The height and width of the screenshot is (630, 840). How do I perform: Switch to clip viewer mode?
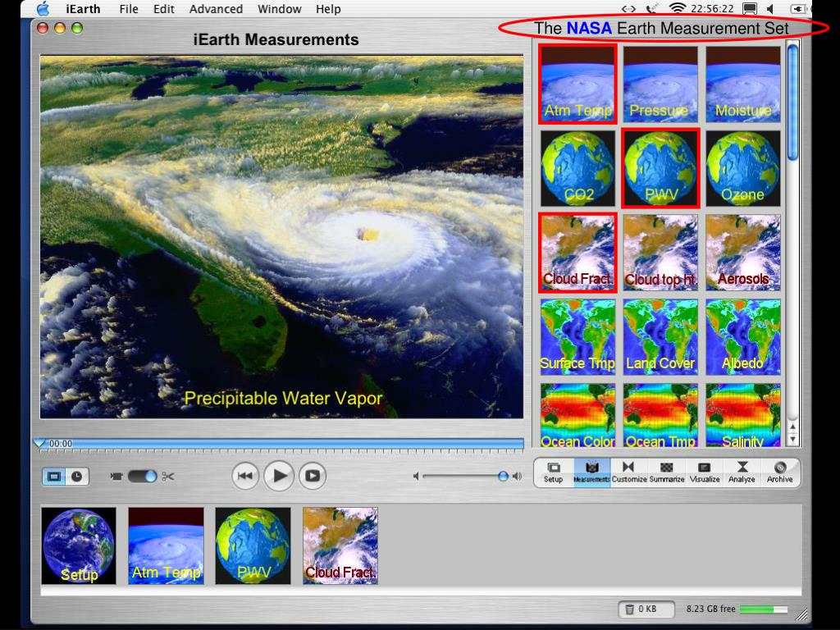click(54, 477)
